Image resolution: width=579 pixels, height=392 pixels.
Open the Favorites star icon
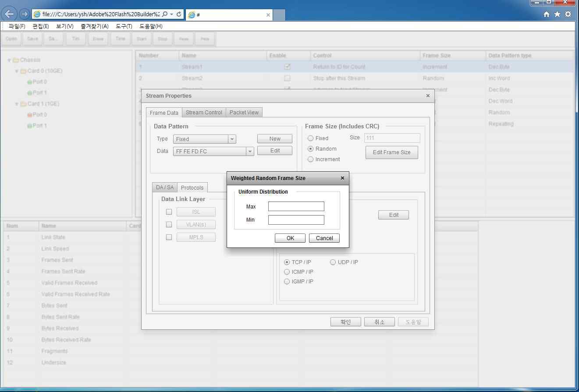(x=557, y=14)
